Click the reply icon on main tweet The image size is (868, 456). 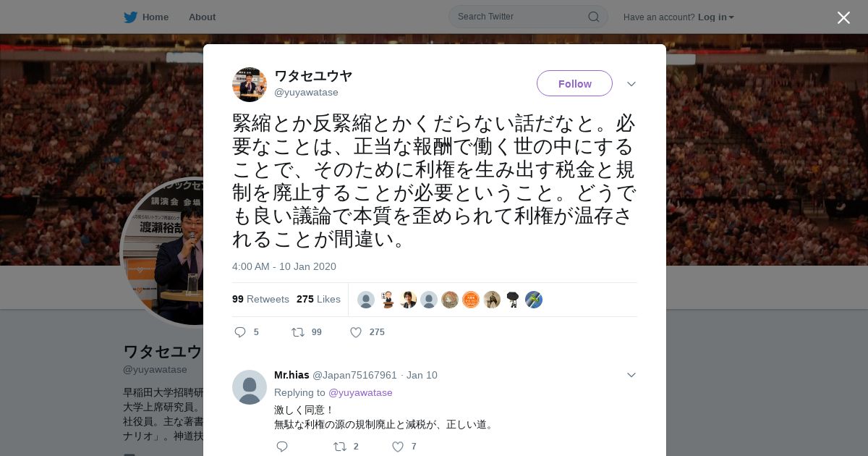coord(240,332)
